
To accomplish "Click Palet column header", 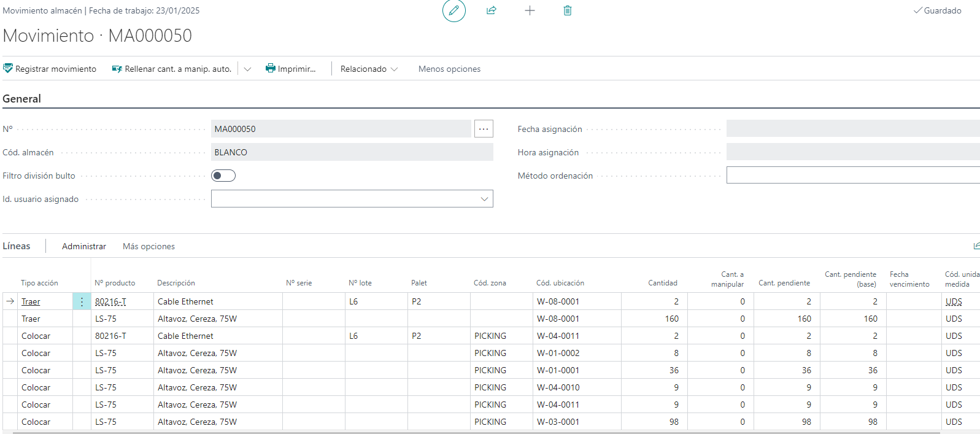I will (419, 283).
